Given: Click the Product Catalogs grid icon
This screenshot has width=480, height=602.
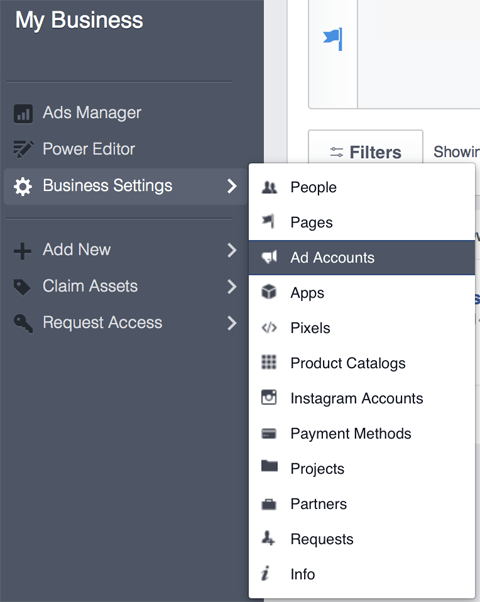Looking at the screenshot, I should click(269, 362).
